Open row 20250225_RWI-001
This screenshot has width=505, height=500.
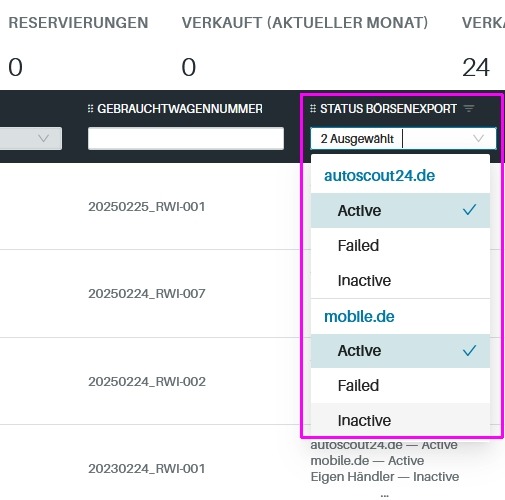point(147,207)
